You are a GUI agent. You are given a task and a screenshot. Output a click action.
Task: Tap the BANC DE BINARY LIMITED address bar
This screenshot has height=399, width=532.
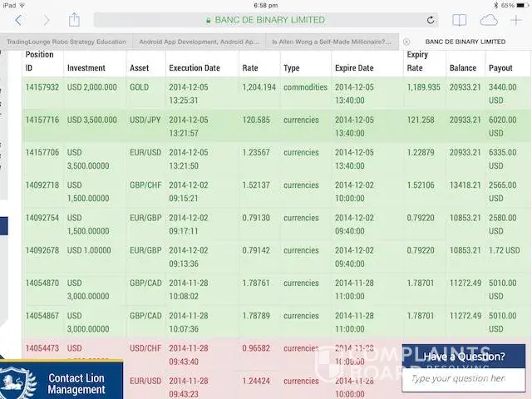coord(266,20)
